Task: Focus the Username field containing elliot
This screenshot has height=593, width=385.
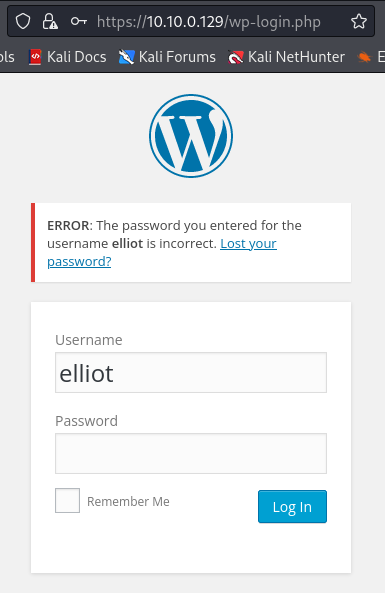Action: coord(191,373)
